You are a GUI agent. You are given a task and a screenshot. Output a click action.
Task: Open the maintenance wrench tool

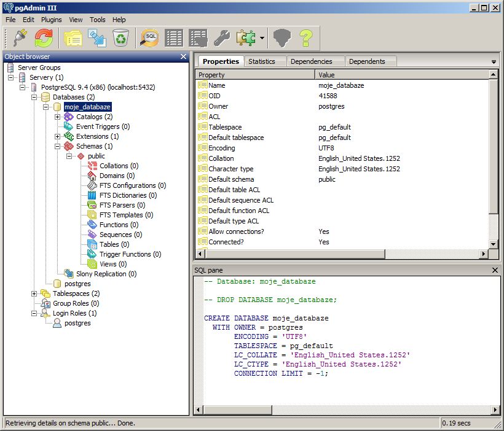[221, 38]
